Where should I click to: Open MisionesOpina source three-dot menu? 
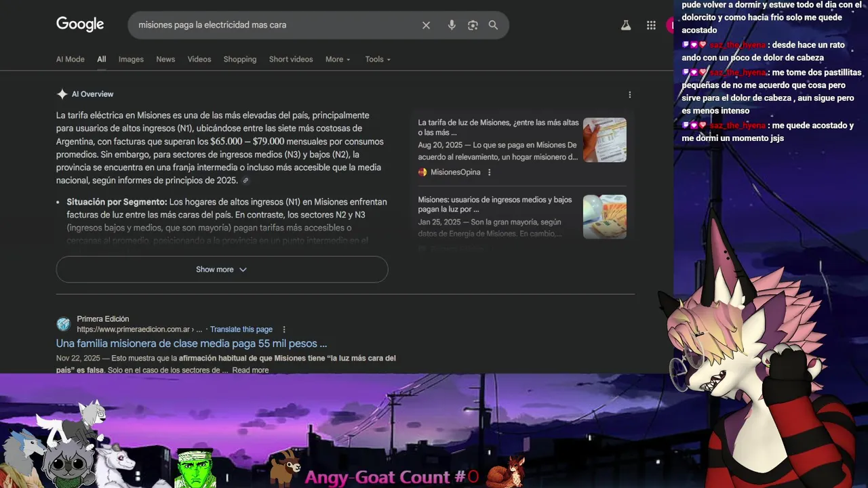489,172
